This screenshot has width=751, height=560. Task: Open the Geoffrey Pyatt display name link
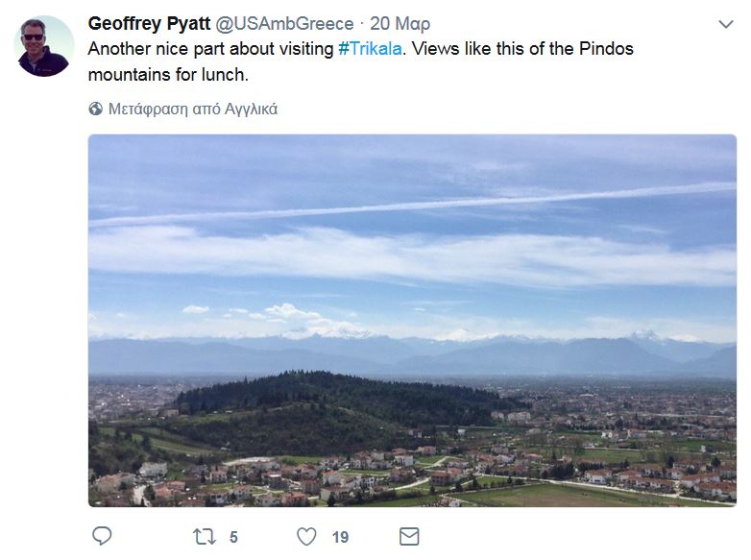149,23
